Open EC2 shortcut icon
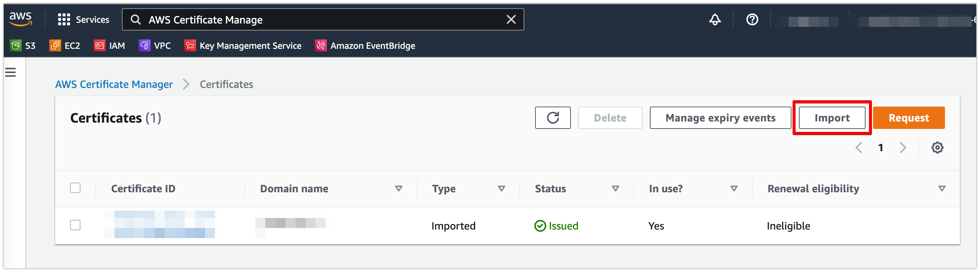Viewport: 980px width, 272px height. coord(55,46)
